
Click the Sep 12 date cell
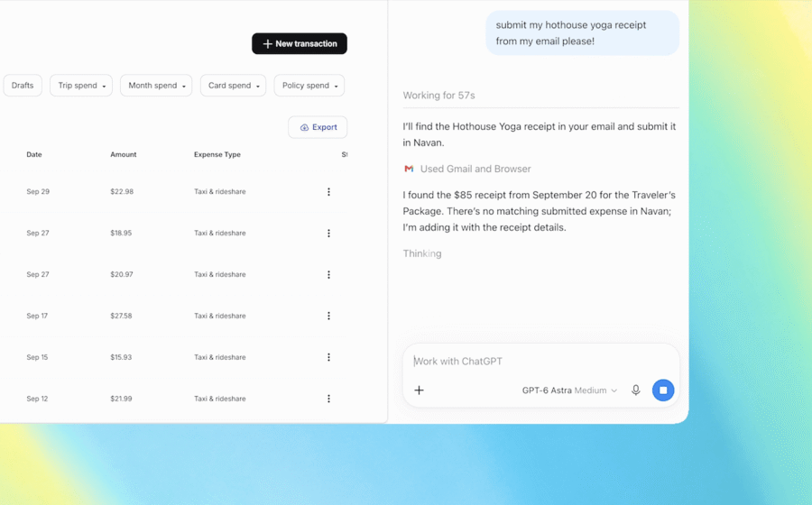click(37, 399)
